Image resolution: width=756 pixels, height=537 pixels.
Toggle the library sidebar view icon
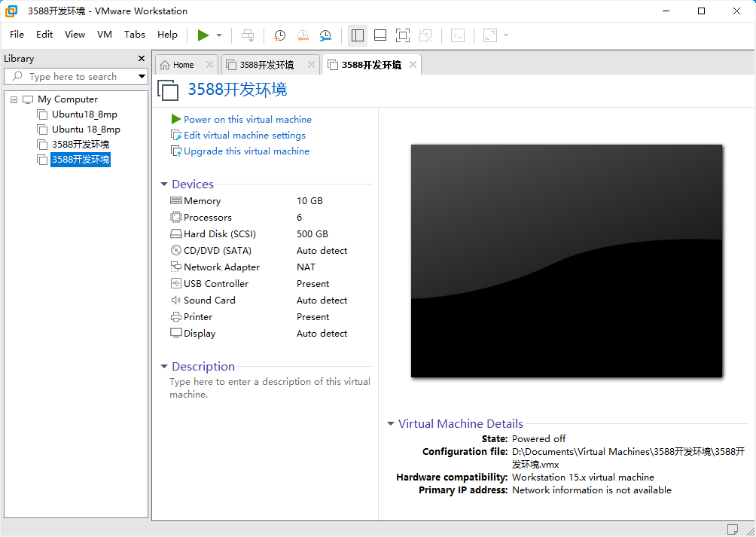358,35
